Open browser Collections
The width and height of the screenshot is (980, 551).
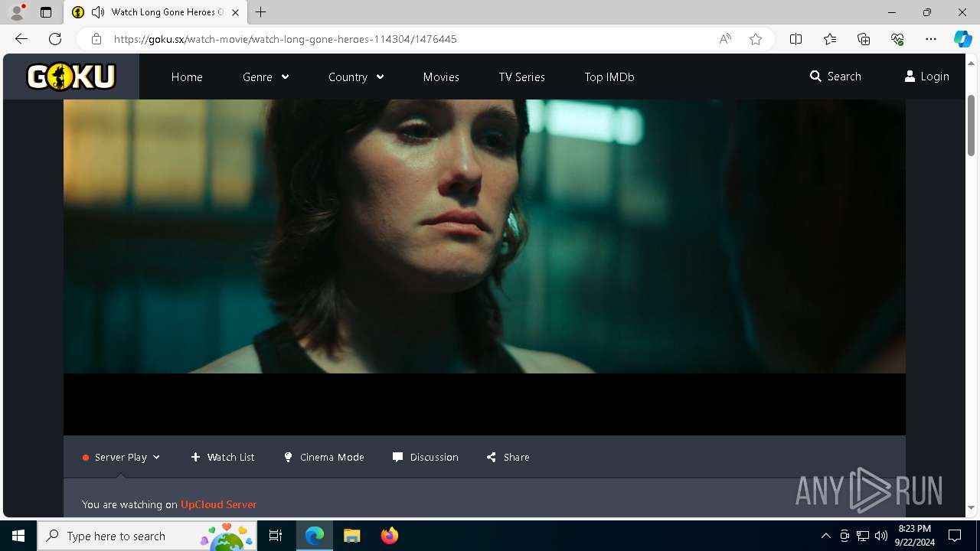click(x=864, y=39)
